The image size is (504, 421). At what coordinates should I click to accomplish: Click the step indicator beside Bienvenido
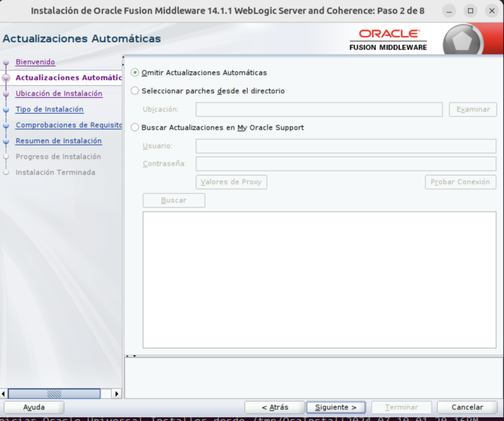pos(6,62)
